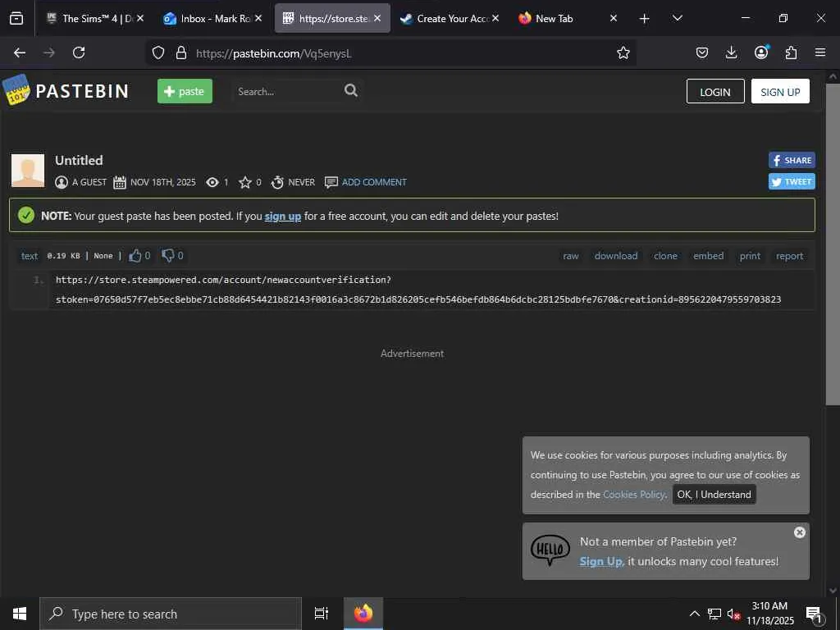Image resolution: width=840 pixels, height=630 pixels.
Task: Close the HELLO sign-up popup
Action: tap(799, 532)
